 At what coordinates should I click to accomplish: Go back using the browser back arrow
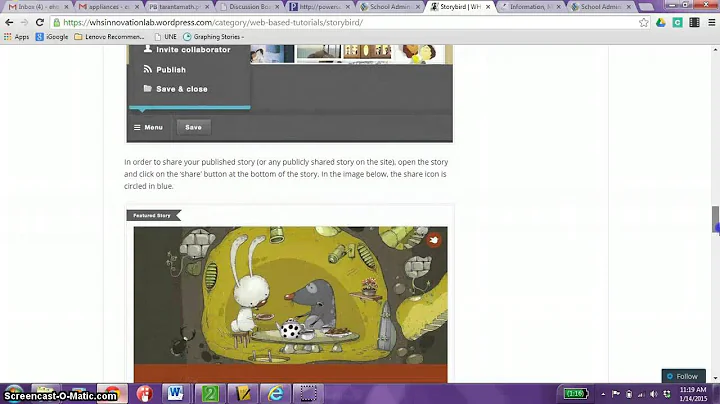(x=9, y=22)
